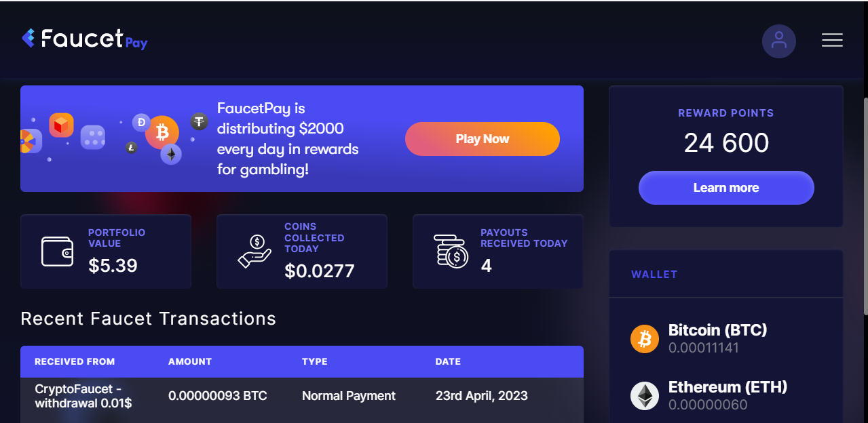
Task: Open the user profile avatar icon
Action: pos(778,41)
